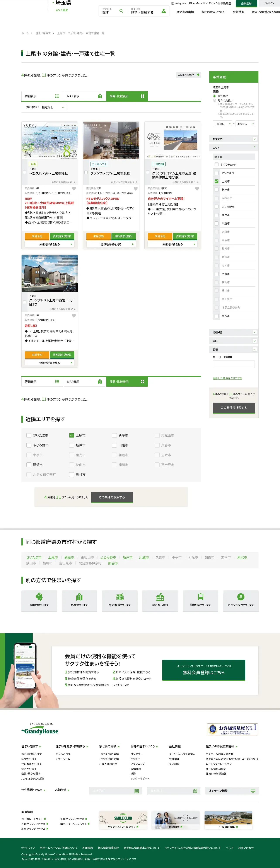280x868 pixels.
Task: Check the compare box for ～悠久Yūkyū～上尾市緑丘
Action: (x=25, y=172)
